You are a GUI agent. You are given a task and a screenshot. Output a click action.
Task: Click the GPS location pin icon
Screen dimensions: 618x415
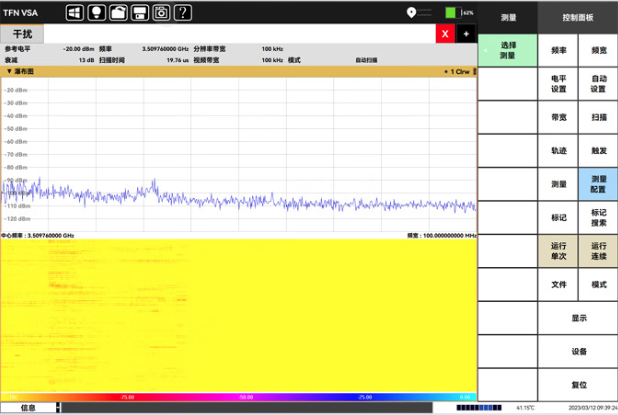coord(412,13)
